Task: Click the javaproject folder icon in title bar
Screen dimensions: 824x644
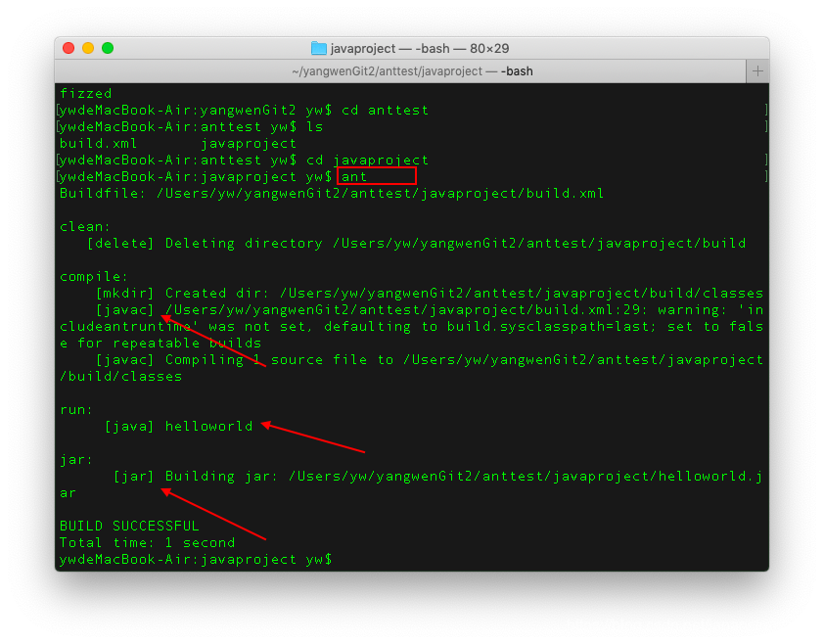Action: coord(318,48)
